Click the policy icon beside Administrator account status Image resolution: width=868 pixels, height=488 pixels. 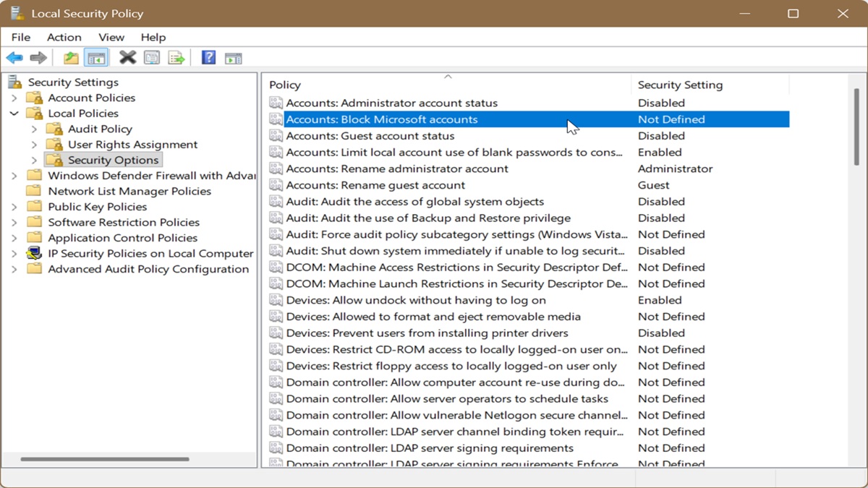tap(276, 103)
